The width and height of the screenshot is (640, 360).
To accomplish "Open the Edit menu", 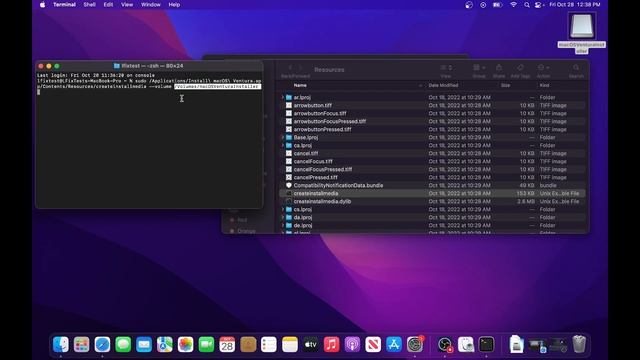I will [x=108, y=5].
